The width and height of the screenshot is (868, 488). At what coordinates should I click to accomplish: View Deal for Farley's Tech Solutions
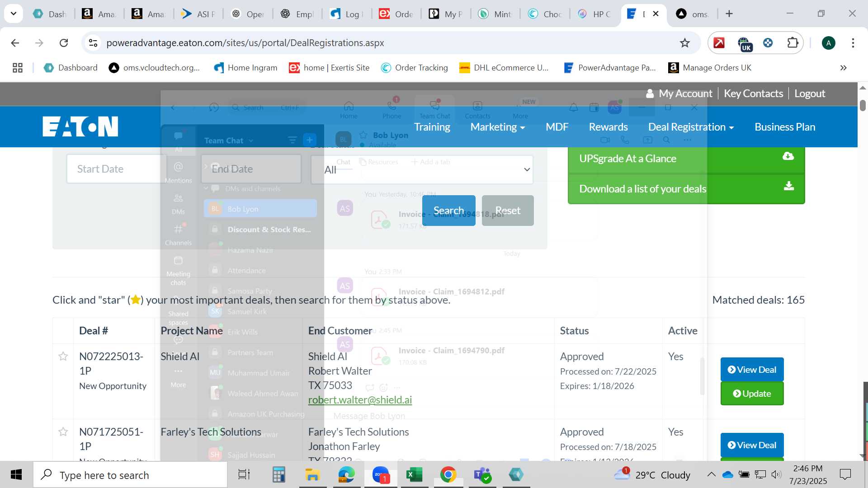coord(752,445)
